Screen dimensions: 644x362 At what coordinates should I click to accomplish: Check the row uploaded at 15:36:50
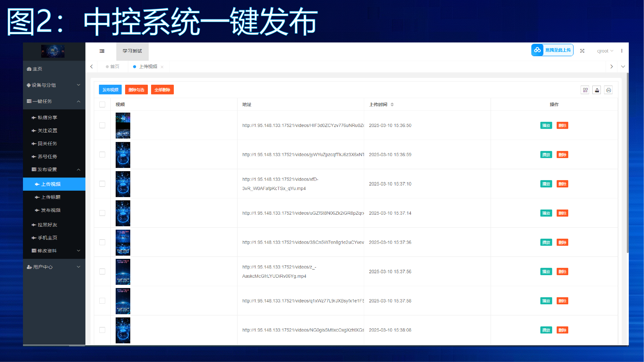tap(102, 125)
